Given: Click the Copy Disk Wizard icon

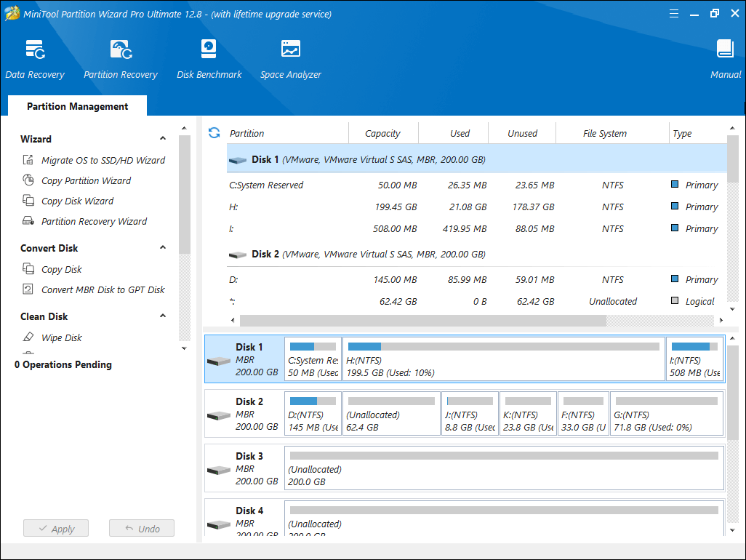Looking at the screenshot, I should (28, 200).
